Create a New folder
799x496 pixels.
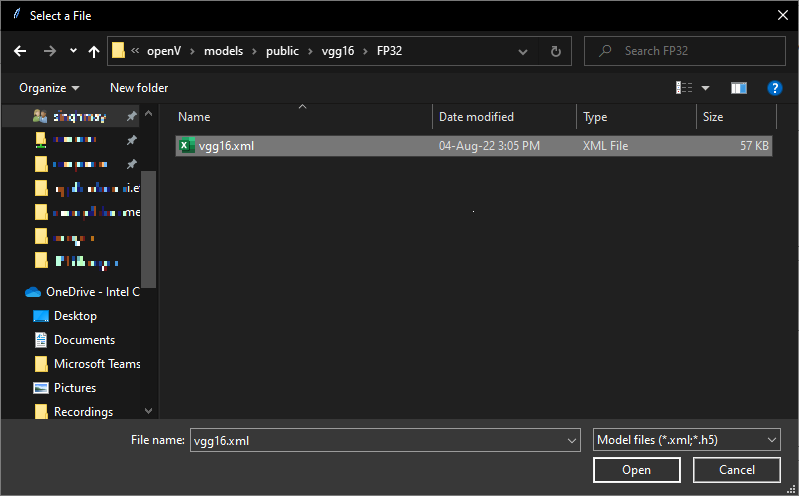[x=139, y=88]
